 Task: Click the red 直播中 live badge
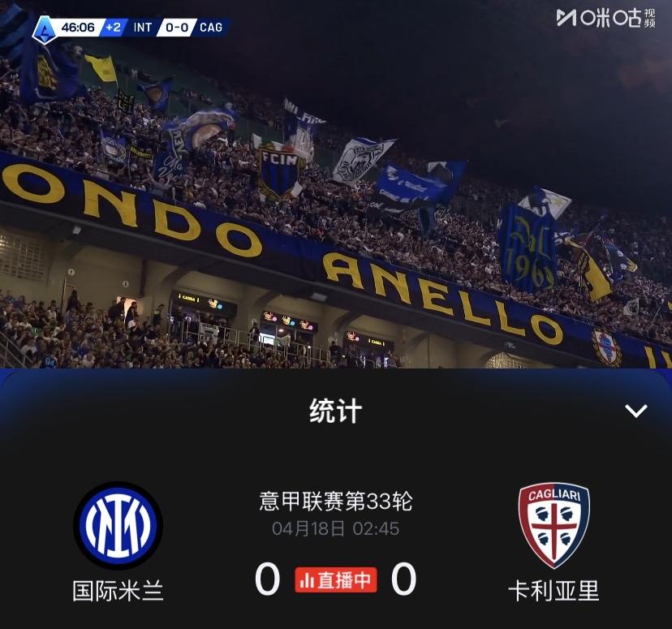click(x=335, y=579)
